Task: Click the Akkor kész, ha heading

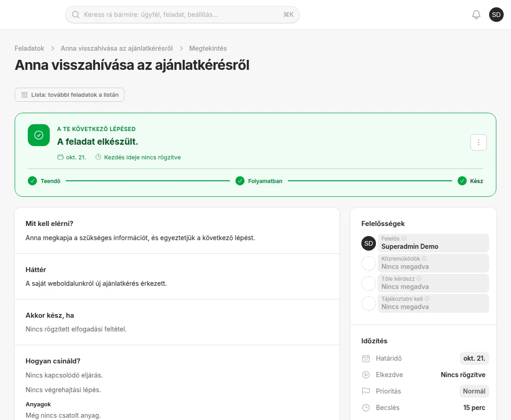Action: coord(50,315)
